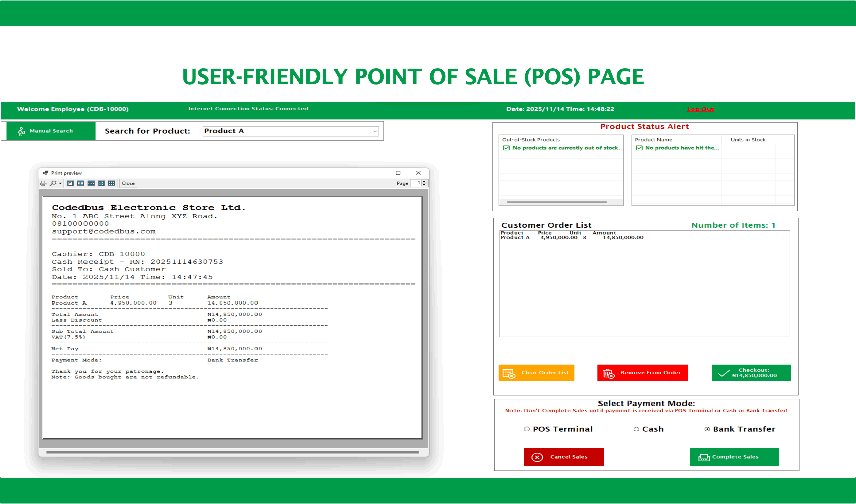The width and height of the screenshot is (856, 504).
Task: Increase page number with the spinner arrow
Action: tap(424, 182)
